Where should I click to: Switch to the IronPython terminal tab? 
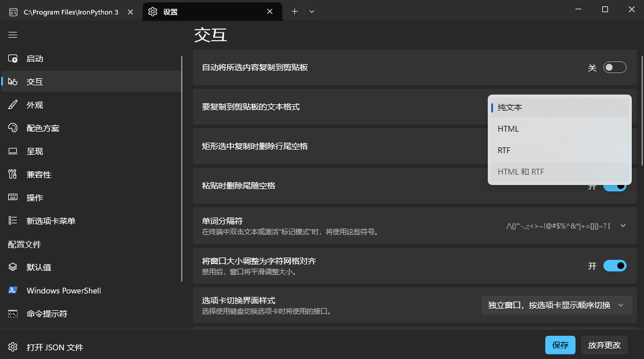point(70,12)
